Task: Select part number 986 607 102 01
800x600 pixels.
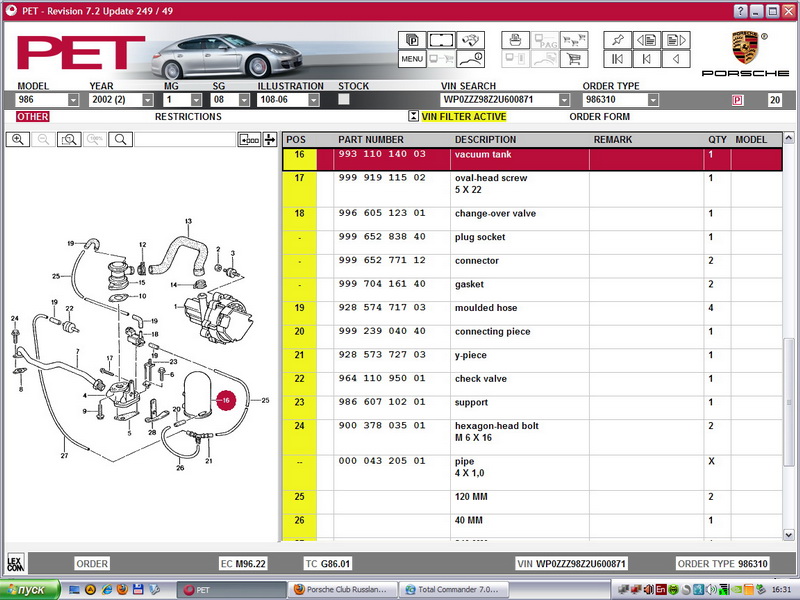Action: pyautogui.click(x=382, y=402)
